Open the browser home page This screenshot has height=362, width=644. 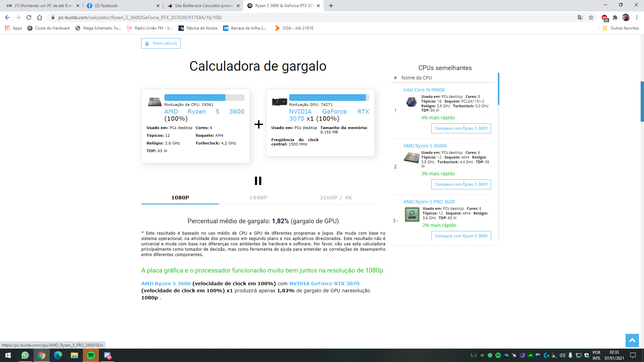40,17
